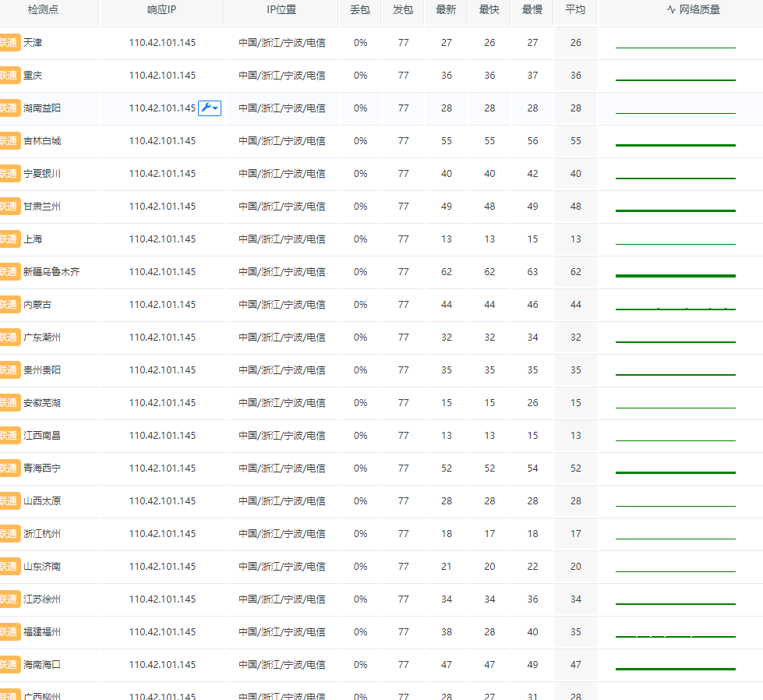Sort by the 丢包 column header
Viewport: 763px width, 700px height.
pyautogui.click(x=360, y=10)
